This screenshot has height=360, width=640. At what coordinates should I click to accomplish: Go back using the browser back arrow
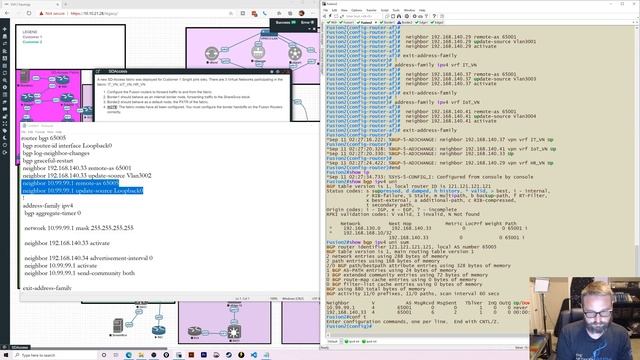click(x=7, y=13)
